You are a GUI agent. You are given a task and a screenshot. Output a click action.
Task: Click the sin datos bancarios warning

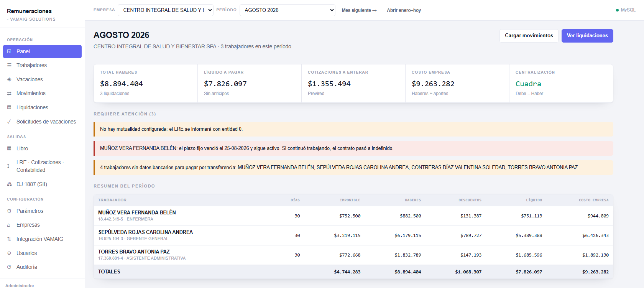tap(353, 168)
